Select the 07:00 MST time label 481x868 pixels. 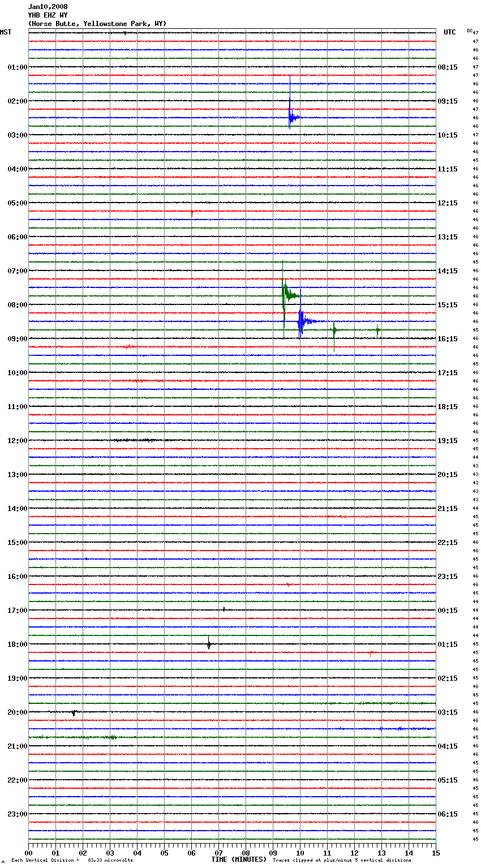point(18,271)
